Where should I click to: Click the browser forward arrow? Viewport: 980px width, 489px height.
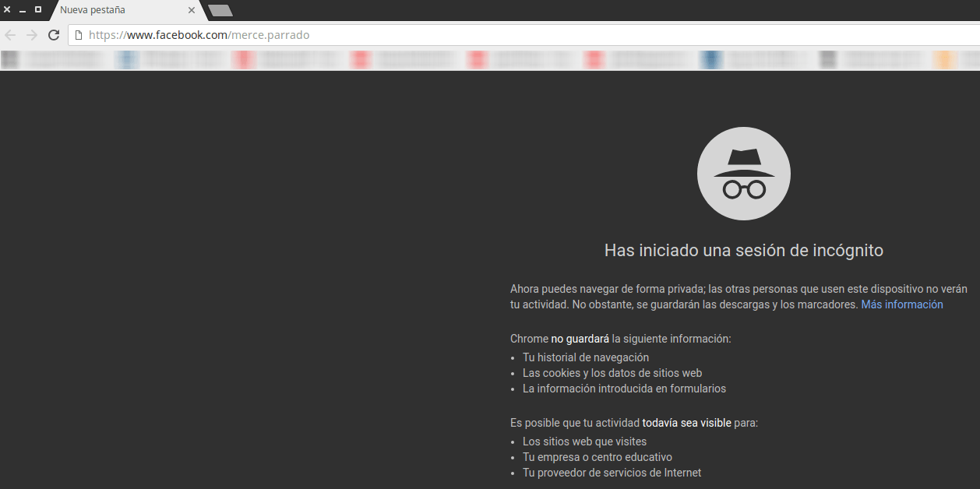32,35
